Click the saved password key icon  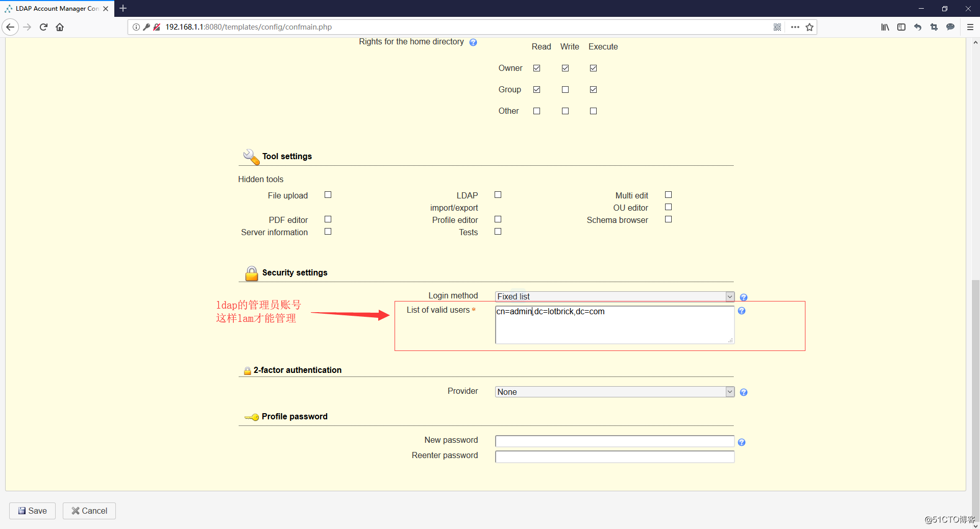coord(146,27)
